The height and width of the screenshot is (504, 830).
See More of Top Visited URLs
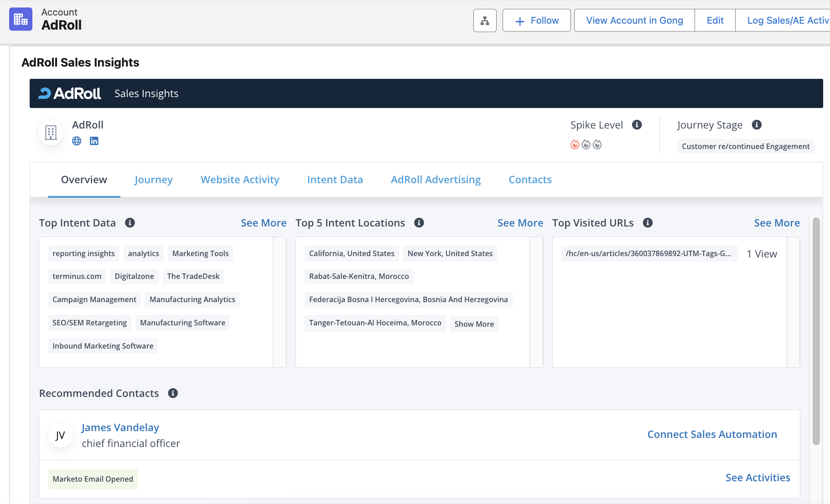(777, 223)
